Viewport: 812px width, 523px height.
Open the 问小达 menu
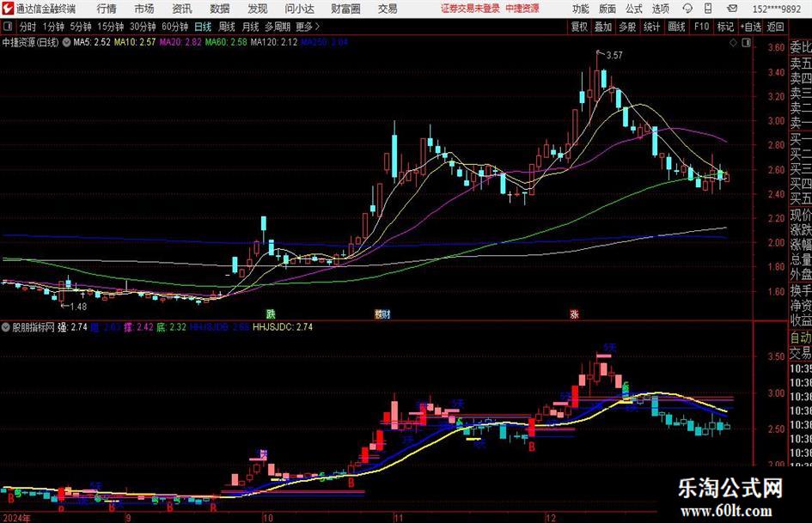pyautogui.click(x=299, y=9)
